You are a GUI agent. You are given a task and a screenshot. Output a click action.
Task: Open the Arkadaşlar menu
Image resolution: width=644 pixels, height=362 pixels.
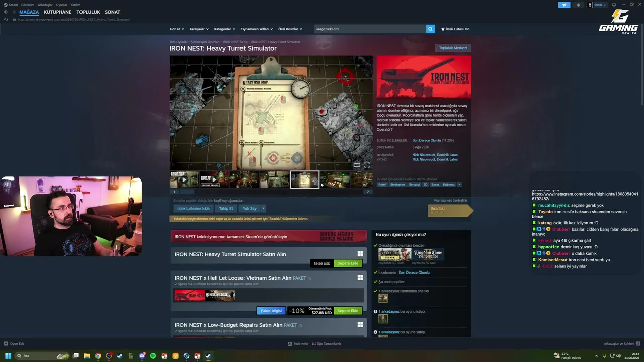point(45,5)
